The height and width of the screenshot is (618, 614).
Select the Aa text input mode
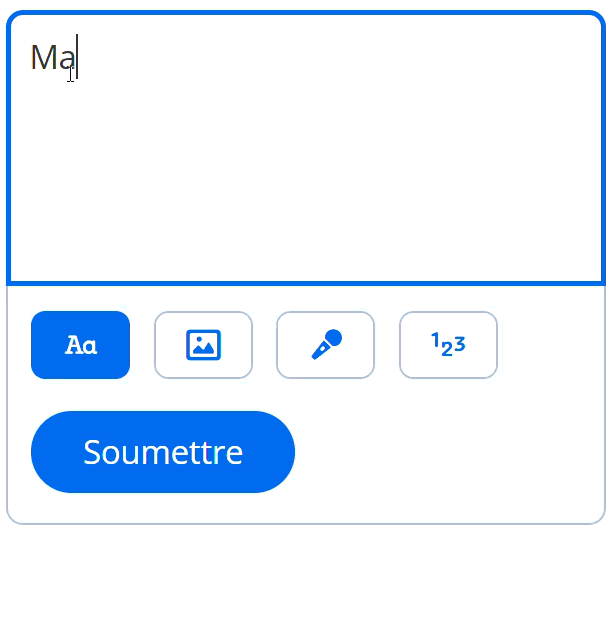tap(80, 345)
